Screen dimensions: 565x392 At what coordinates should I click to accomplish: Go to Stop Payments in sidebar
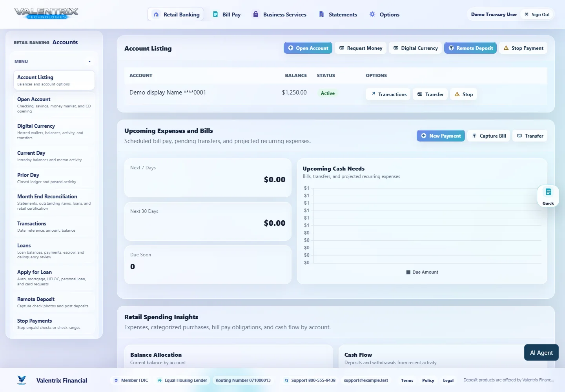(54, 324)
